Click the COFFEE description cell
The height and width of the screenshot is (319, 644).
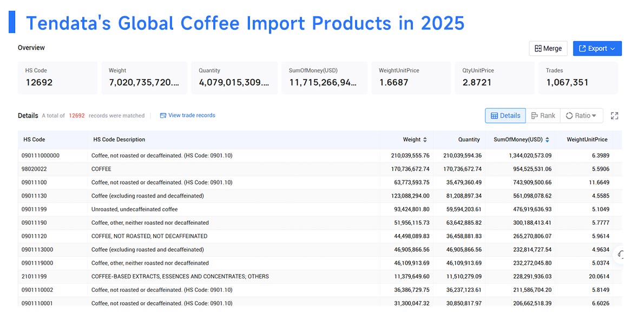(x=101, y=169)
